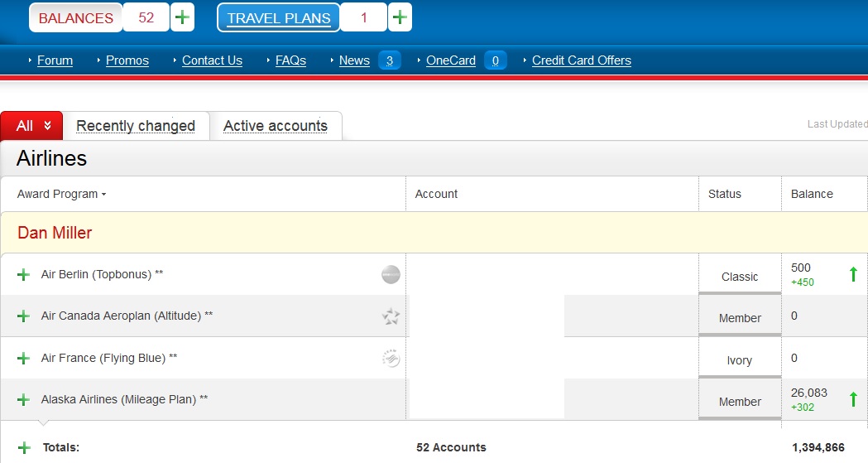Open the Forum link
The width and height of the screenshot is (868, 463).
coord(55,60)
